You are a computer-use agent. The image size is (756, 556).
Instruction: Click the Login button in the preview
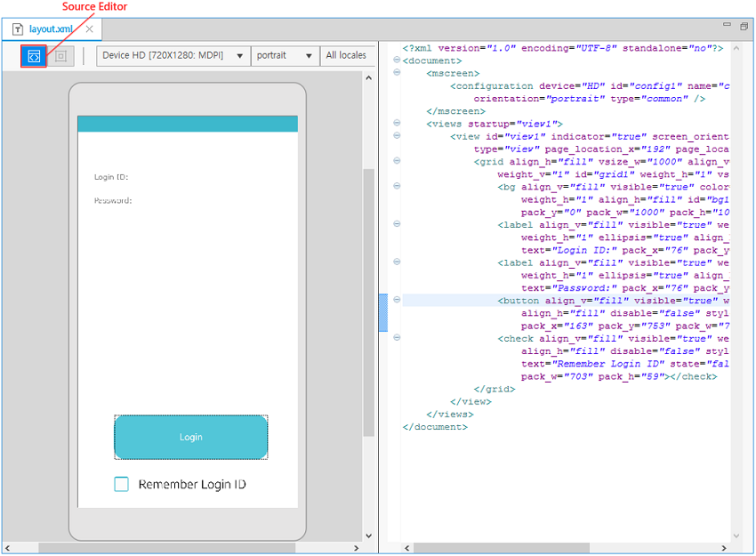pyautogui.click(x=190, y=438)
